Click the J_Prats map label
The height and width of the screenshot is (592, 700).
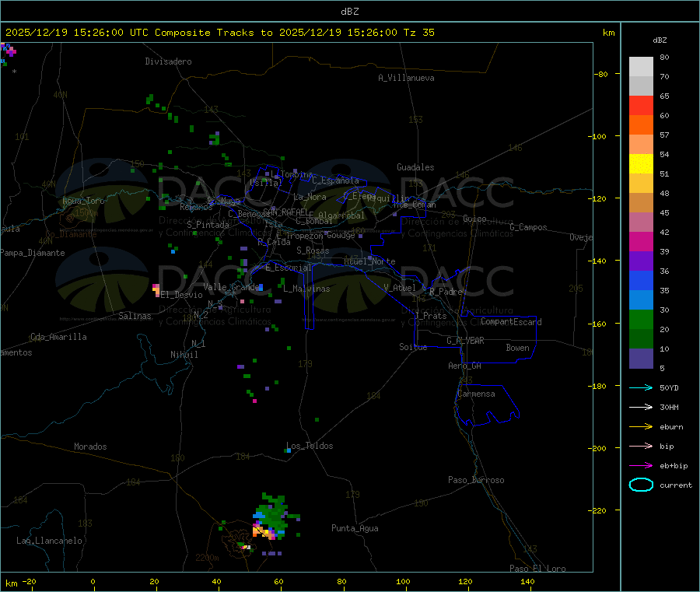coord(431,316)
